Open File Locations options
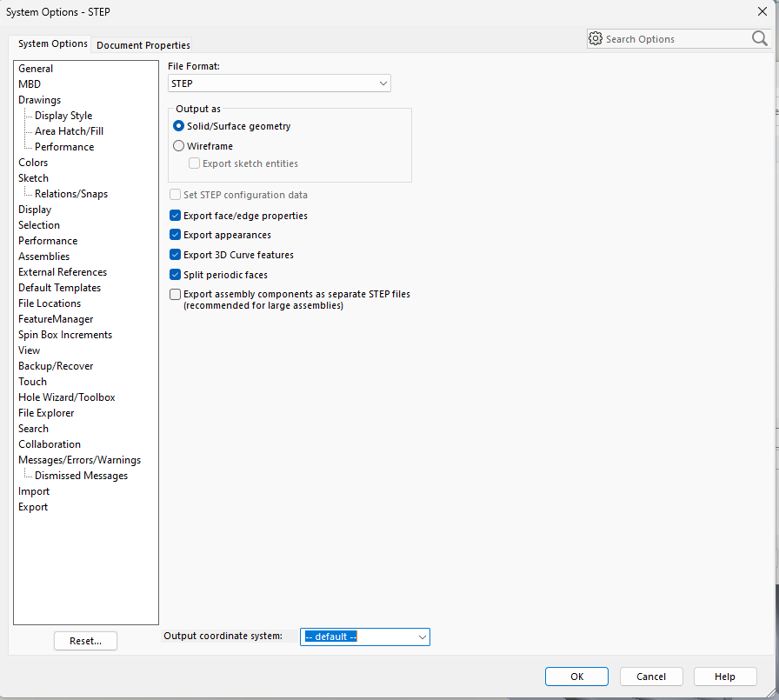Viewport: 779px width, 700px height. point(50,303)
